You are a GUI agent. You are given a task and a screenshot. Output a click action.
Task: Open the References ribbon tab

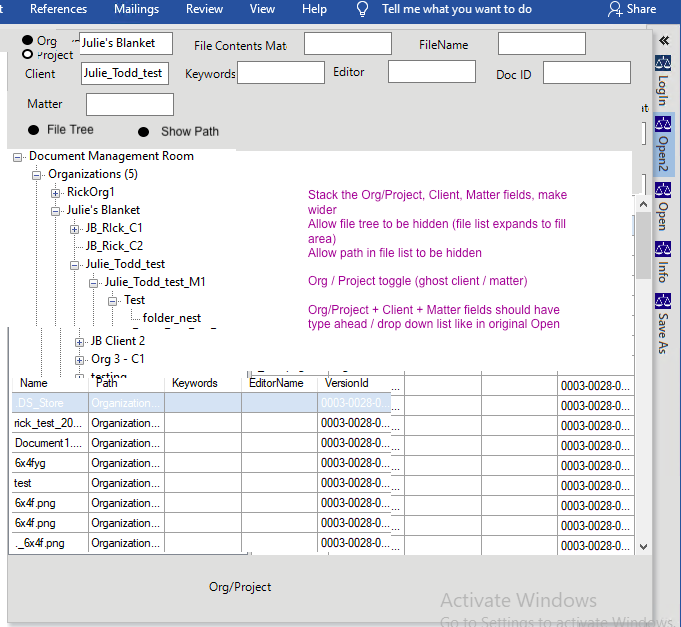(58, 9)
